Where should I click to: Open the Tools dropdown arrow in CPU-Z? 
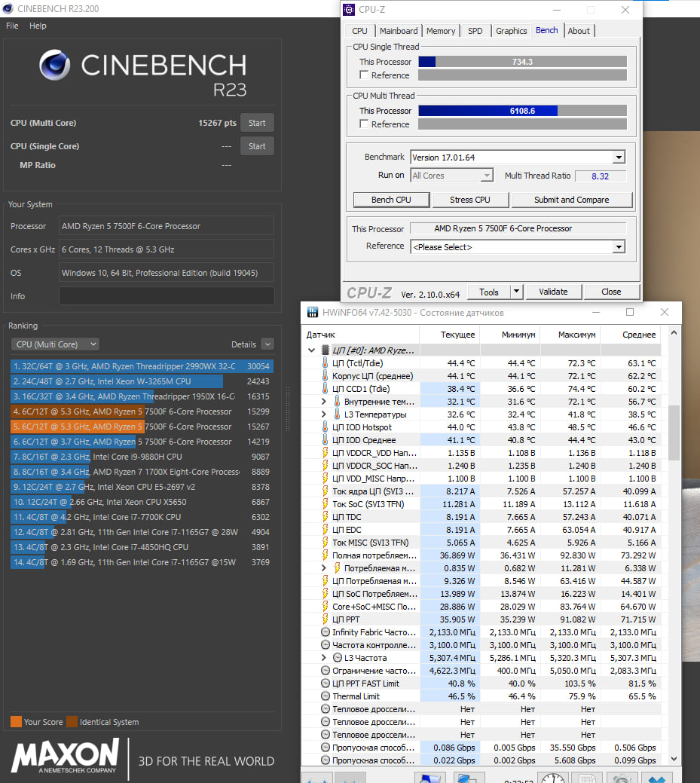(x=516, y=292)
